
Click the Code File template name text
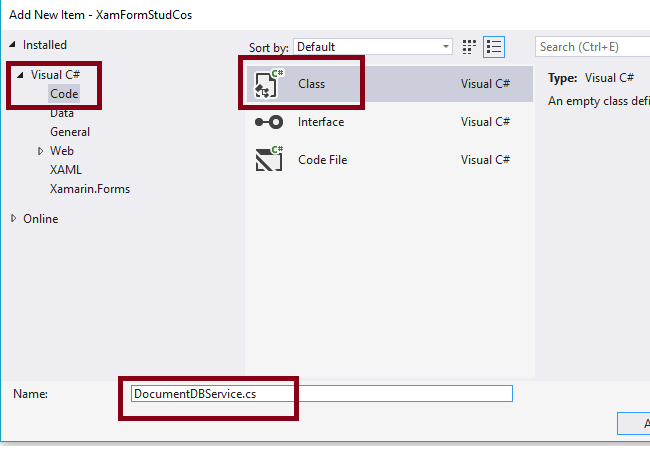[x=323, y=160]
